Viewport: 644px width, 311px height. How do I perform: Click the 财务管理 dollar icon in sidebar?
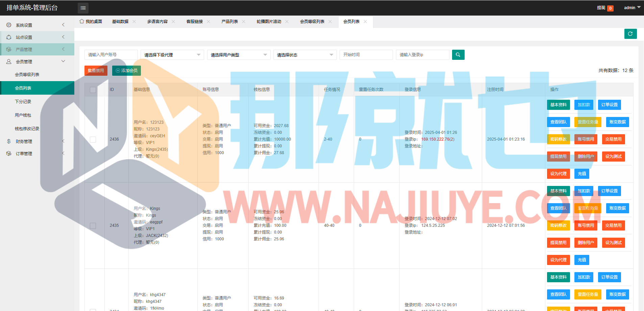coord(9,141)
